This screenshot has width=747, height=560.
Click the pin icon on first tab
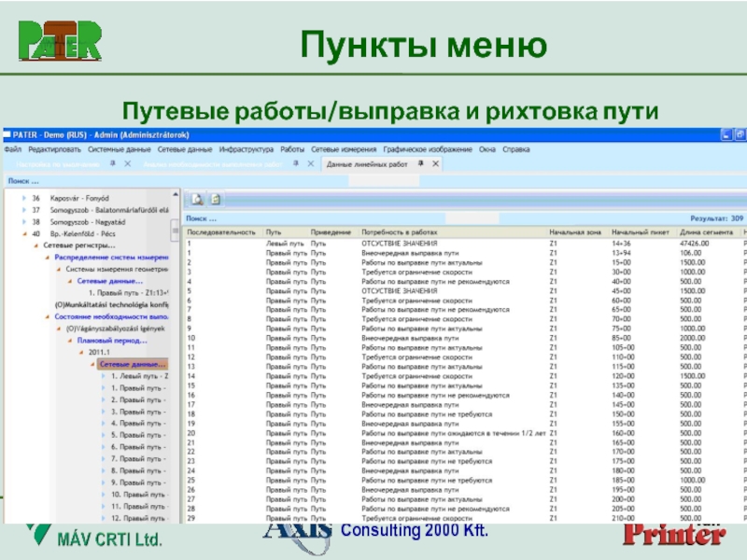point(112,164)
